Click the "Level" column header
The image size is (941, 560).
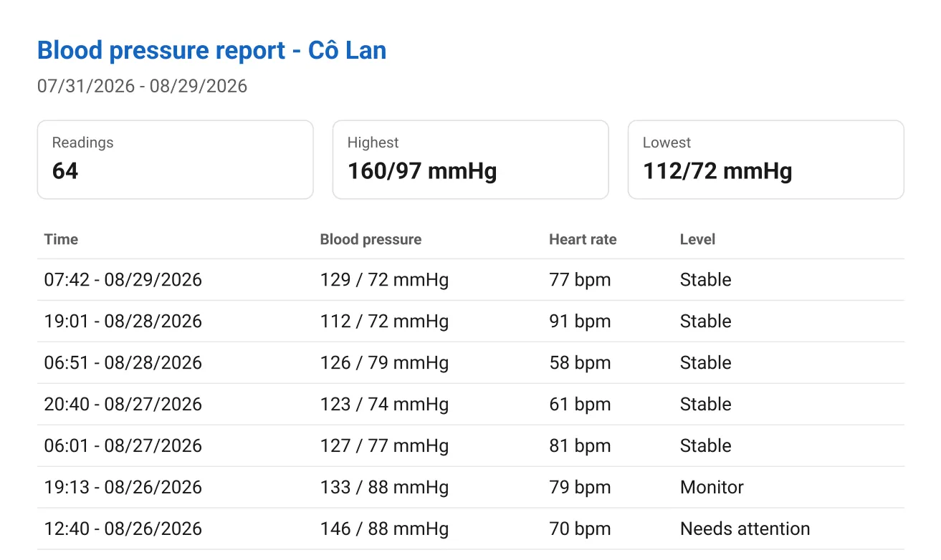[x=697, y=240]
